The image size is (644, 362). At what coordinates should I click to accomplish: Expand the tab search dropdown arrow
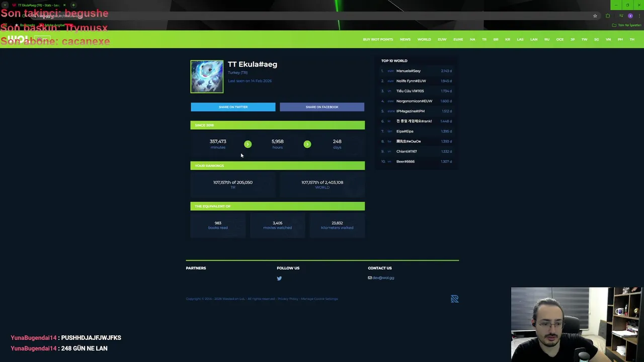(5, 5)
